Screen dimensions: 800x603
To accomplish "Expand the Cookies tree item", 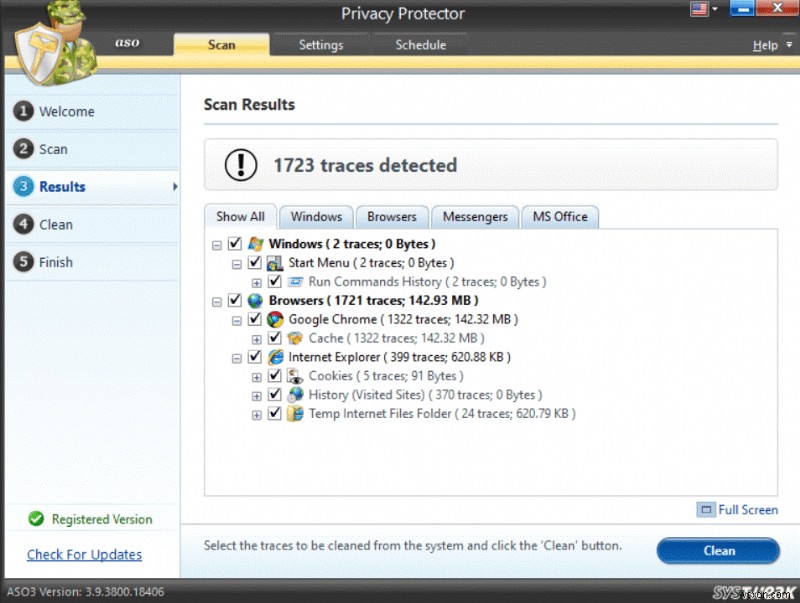I will coord(256,375).
